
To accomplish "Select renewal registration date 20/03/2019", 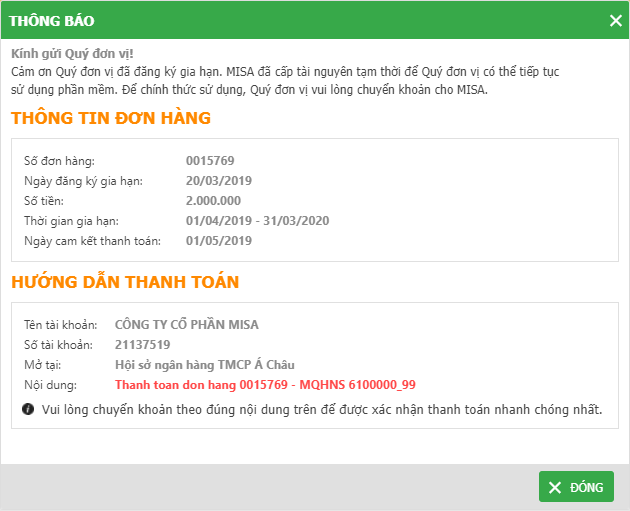I will pyautogui.click(x=219, y=181).
